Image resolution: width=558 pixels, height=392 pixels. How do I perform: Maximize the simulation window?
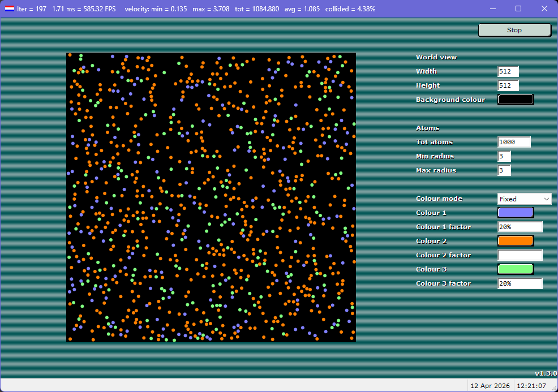[518, 9]
